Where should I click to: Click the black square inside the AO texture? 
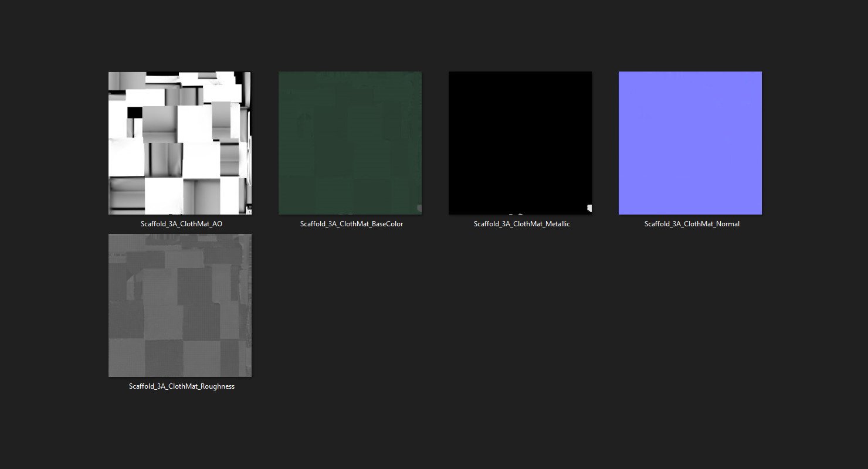point(135,113)
